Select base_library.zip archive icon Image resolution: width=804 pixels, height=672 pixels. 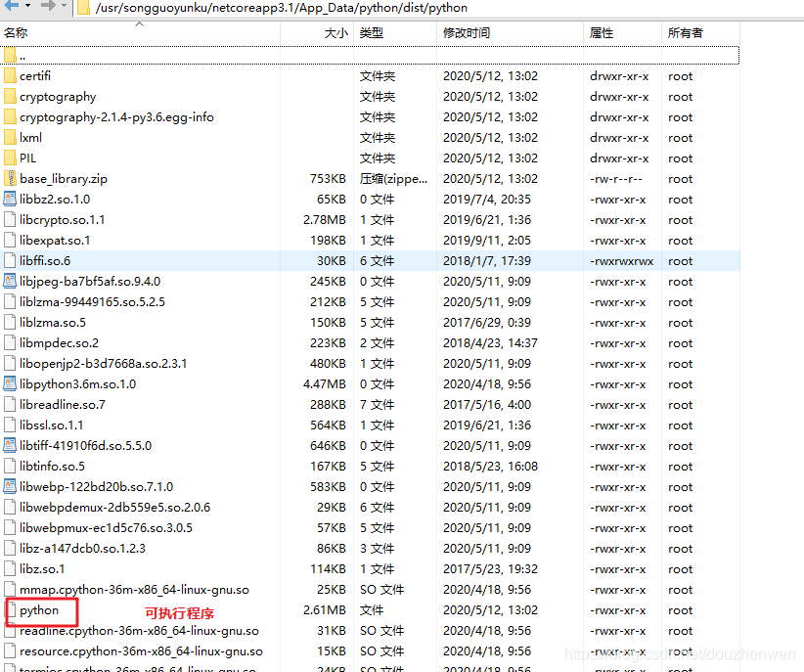click(x=10, y=179)
